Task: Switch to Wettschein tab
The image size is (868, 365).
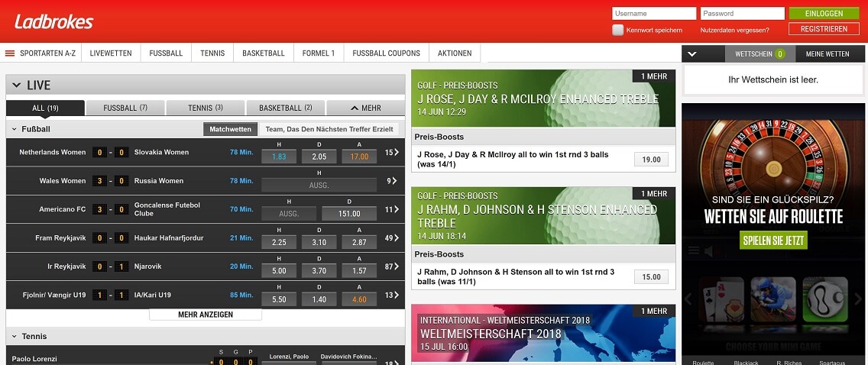Action: point(760,54)
